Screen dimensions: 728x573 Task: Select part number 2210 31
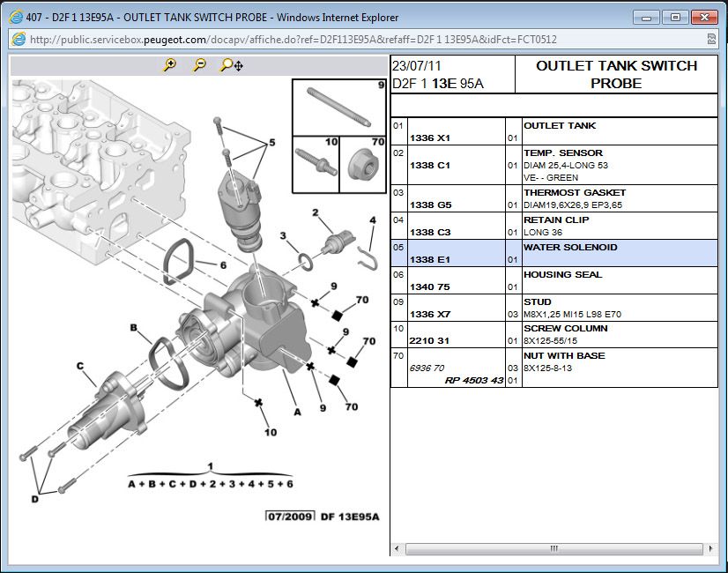[x=429, y=341]
